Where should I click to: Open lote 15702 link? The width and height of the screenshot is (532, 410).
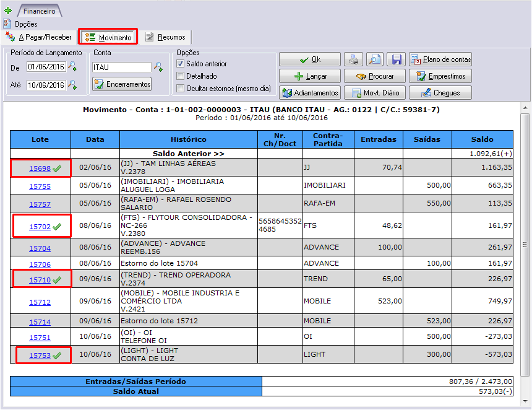(40, 227)
